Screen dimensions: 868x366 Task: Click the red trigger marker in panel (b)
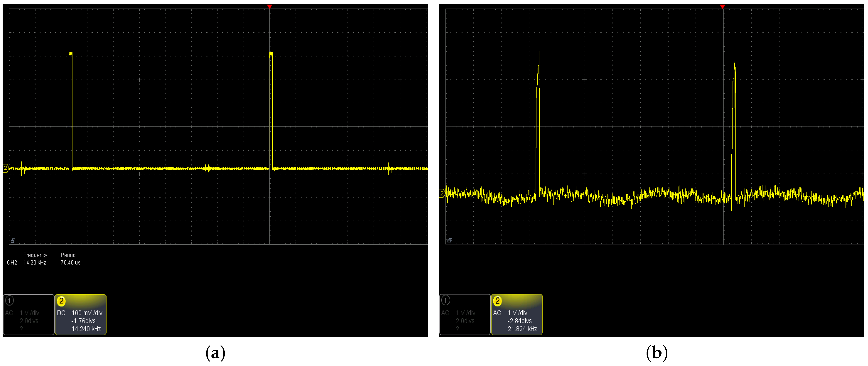722,6
